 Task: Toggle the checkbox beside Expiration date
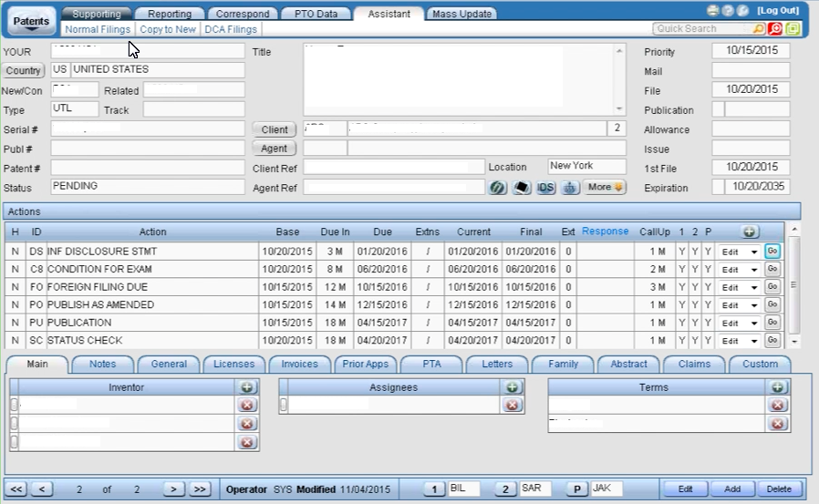pyautogui.click(x=718, y=188)
